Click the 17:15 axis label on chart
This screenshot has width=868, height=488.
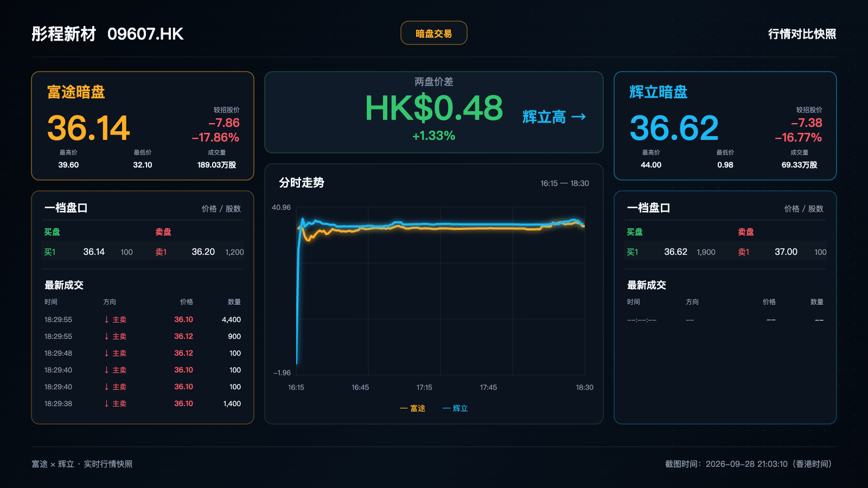[424, 388]
